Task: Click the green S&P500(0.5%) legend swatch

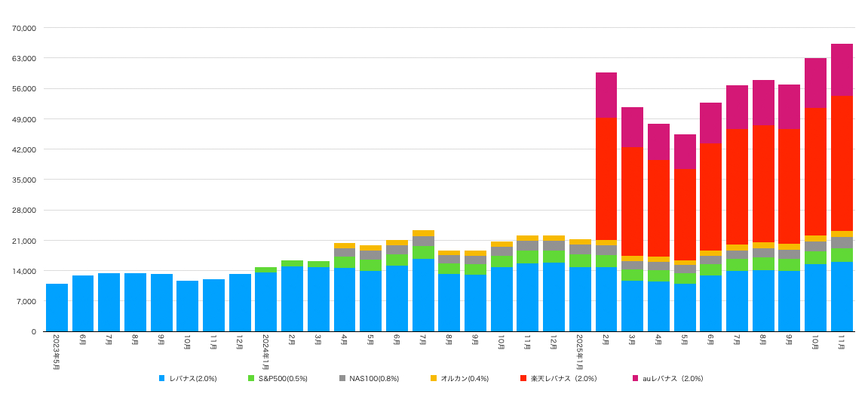Action: (251, 378)
